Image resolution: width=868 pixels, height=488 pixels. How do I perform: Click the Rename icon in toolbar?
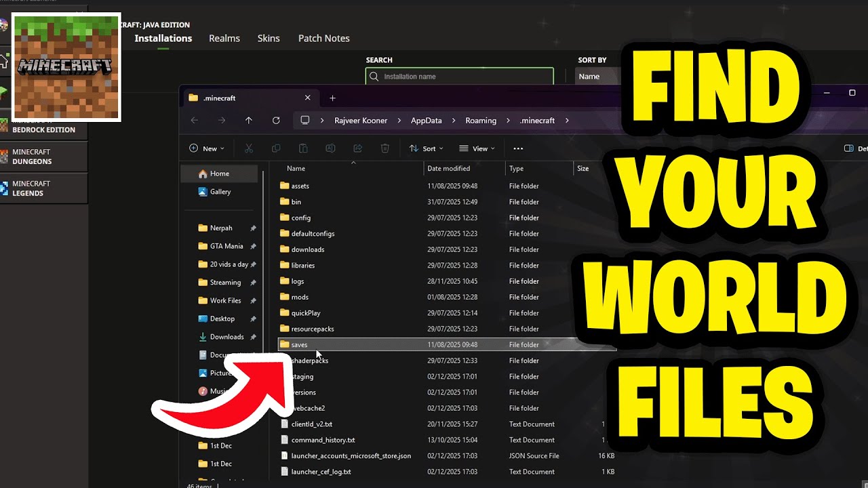(x=330, y=148)
